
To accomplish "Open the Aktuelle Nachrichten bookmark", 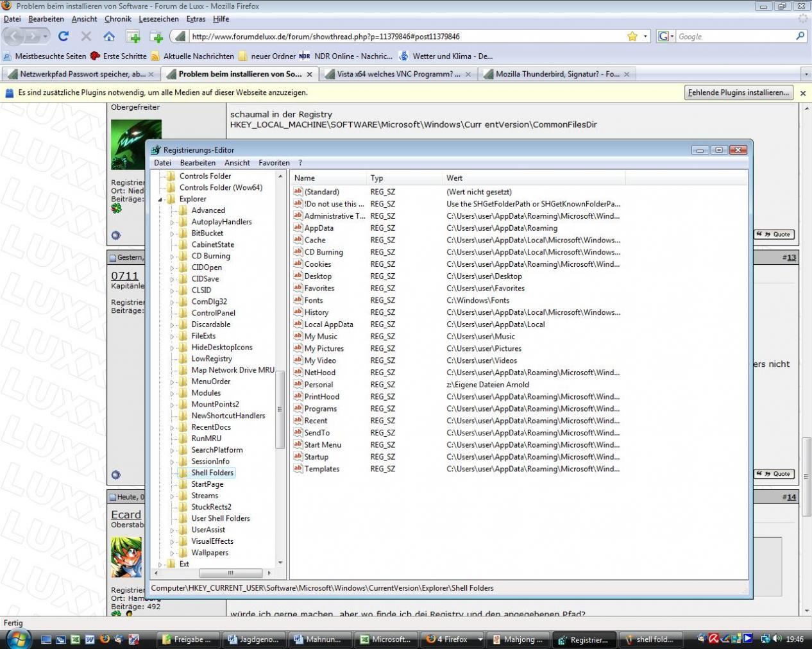I will 192,56.
